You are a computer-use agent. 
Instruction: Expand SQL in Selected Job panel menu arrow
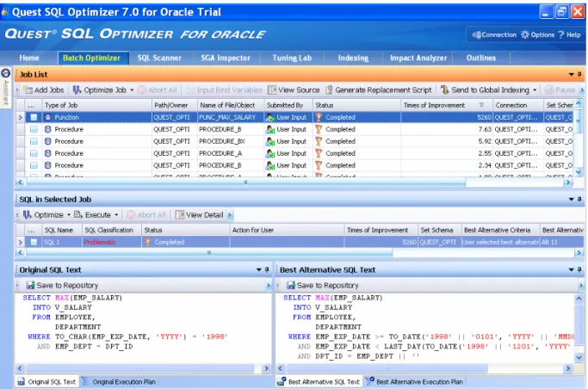click(x=571, y=199)
